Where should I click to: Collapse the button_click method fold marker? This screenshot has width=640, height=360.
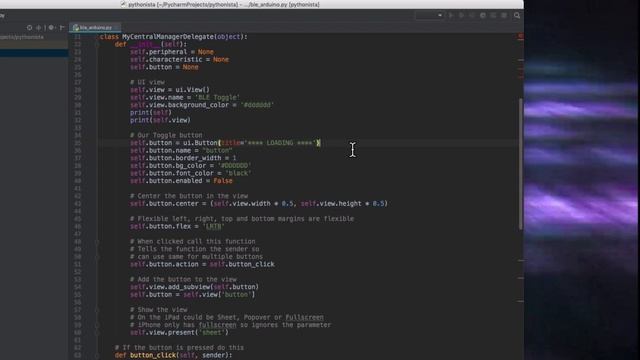pos(97,356)
